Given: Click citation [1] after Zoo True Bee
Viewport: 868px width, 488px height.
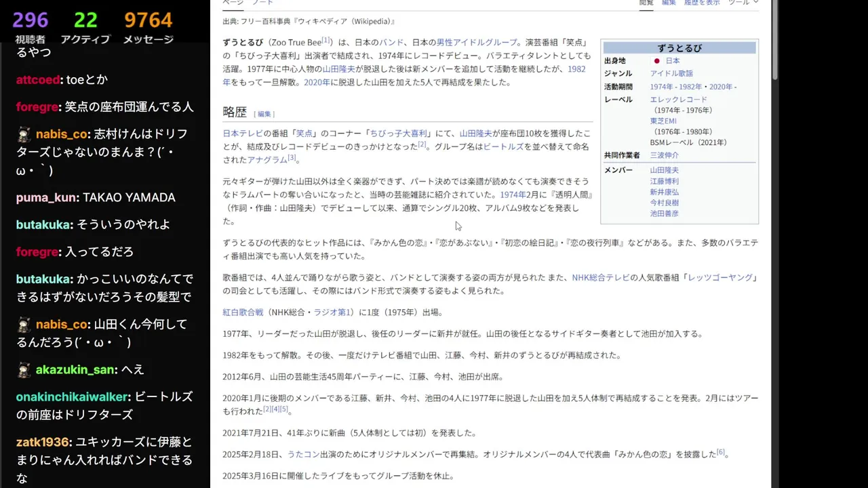Looking at the screenshot, I should (326, 41).
